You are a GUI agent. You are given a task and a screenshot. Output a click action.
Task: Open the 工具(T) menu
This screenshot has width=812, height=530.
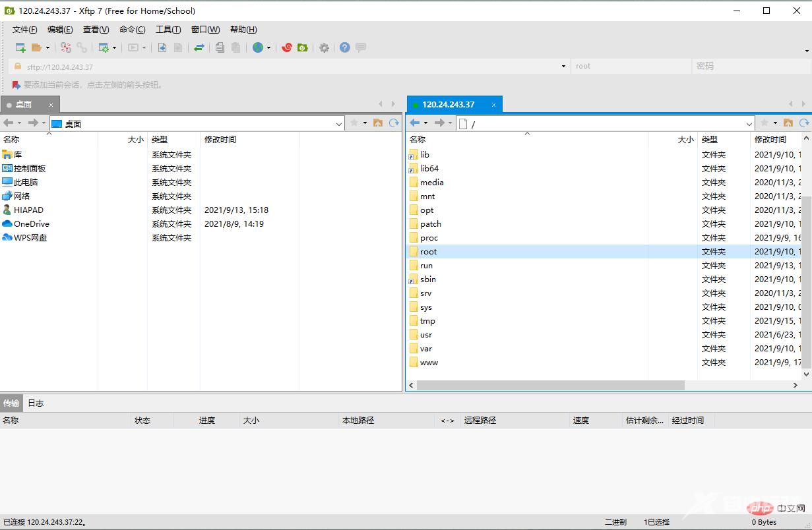(168, 29)
